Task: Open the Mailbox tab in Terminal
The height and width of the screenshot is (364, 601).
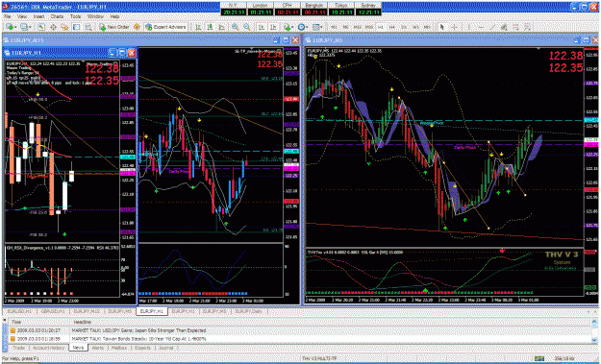Action: [x=119, y=348]
